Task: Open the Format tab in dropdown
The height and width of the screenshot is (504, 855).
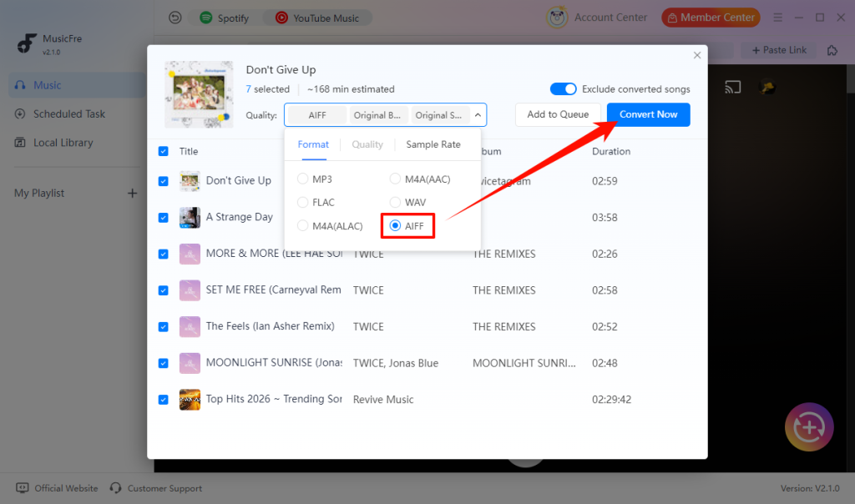Action: (313, 144)
